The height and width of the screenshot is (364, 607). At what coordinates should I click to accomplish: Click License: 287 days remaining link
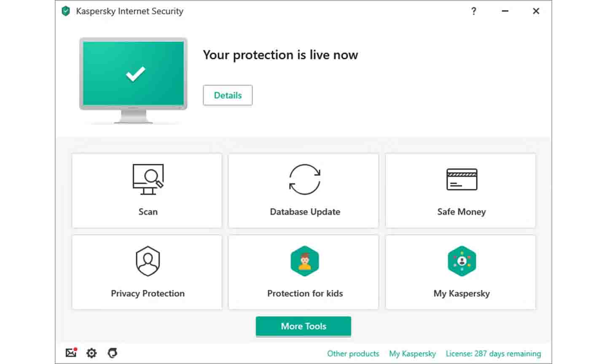[493, 353]
